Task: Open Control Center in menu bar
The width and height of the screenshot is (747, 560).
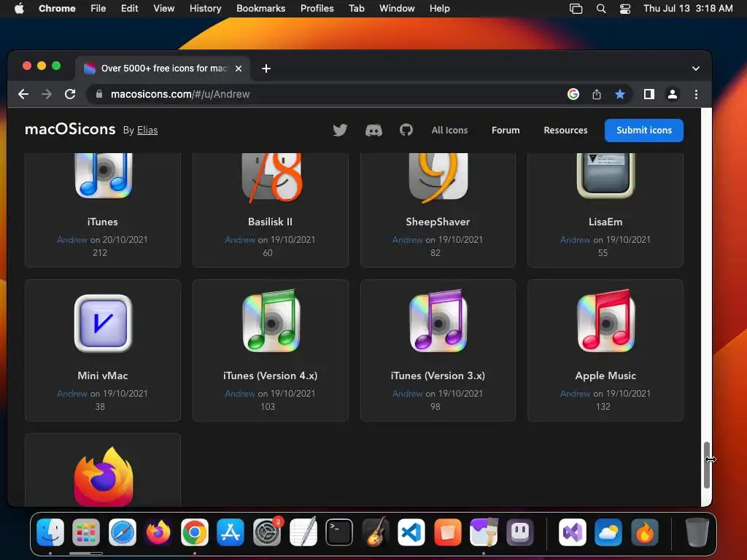Action: point(625,9)
